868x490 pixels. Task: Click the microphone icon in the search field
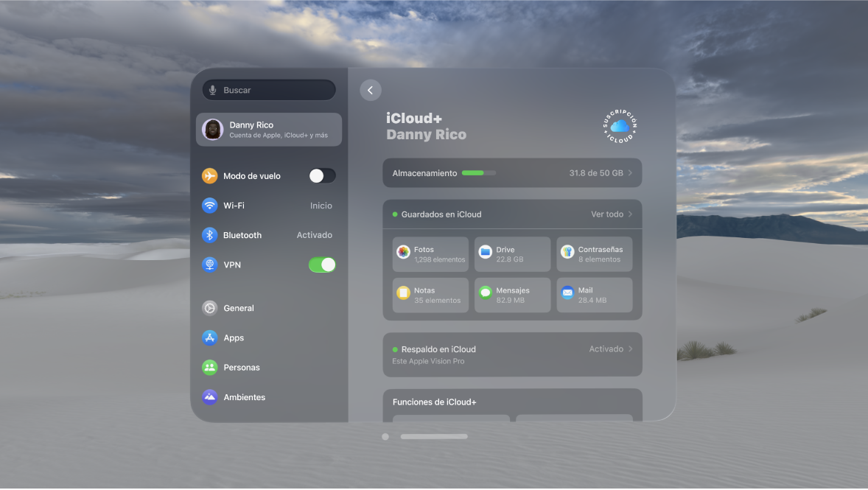pyautogui.click(x=212, y=90)
